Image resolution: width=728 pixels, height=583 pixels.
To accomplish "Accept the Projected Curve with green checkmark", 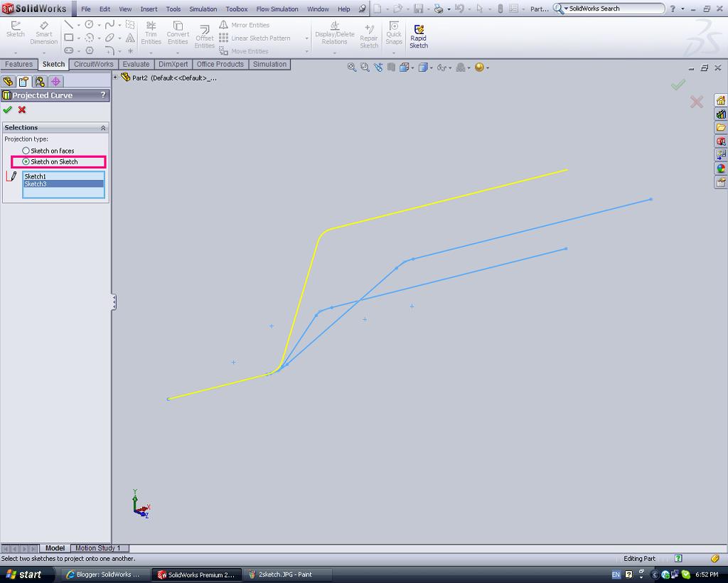I will [x=7, y=109].
